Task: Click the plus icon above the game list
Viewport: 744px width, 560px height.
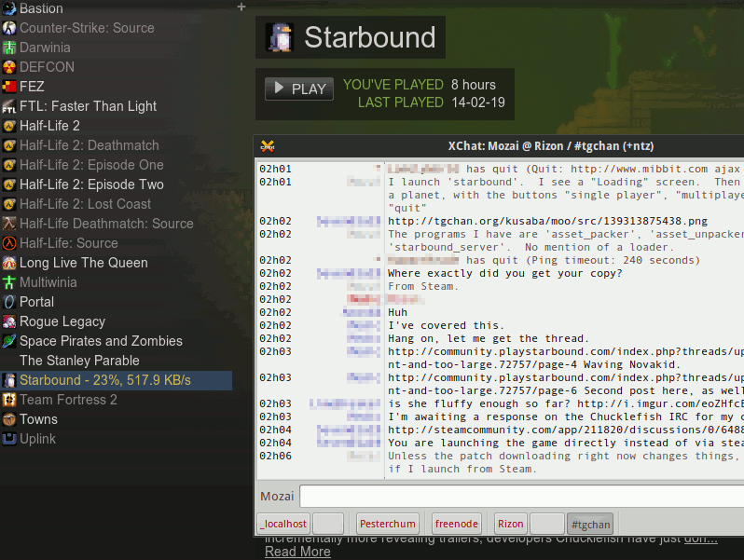Action: click(241, 7)
